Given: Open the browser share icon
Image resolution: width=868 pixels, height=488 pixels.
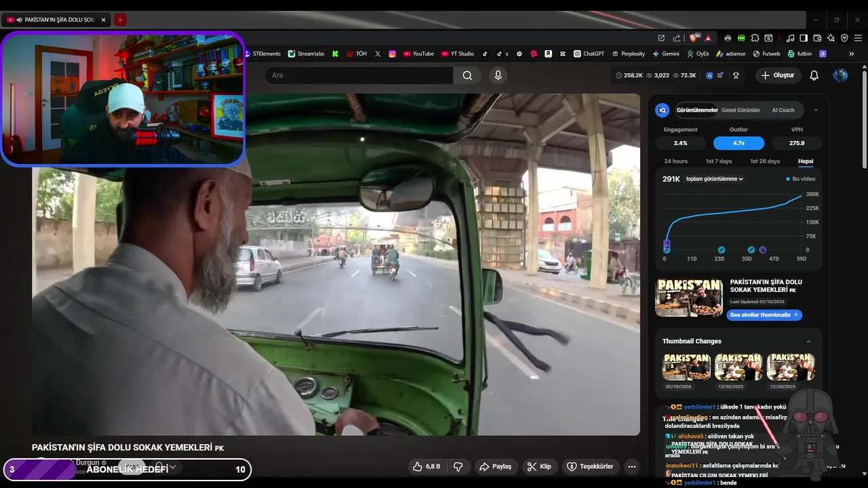Looking at the screenshot, I should point(676,38).
